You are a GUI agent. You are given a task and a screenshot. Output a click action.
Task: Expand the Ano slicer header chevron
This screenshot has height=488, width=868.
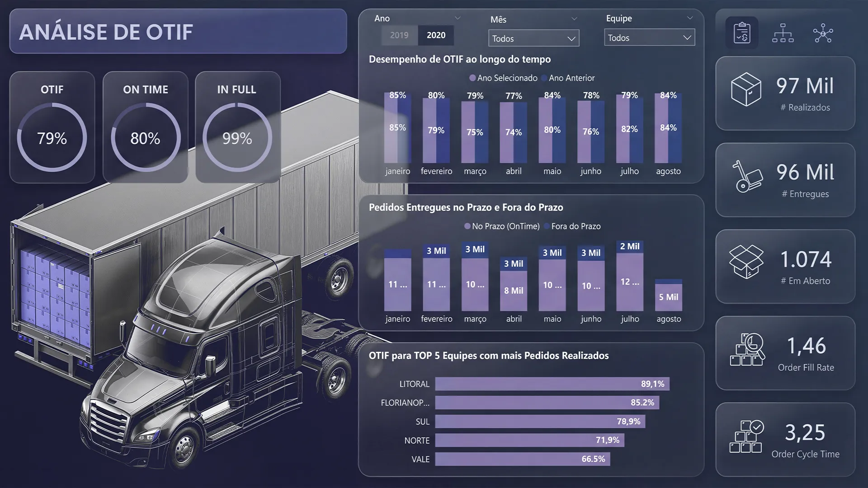tap(458, 18)
